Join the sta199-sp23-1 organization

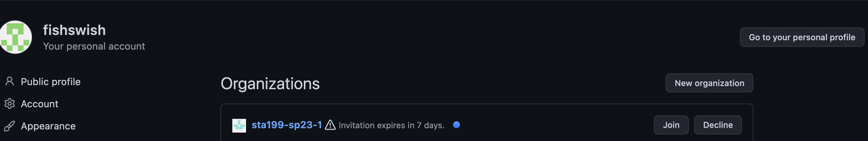(671, 125)
